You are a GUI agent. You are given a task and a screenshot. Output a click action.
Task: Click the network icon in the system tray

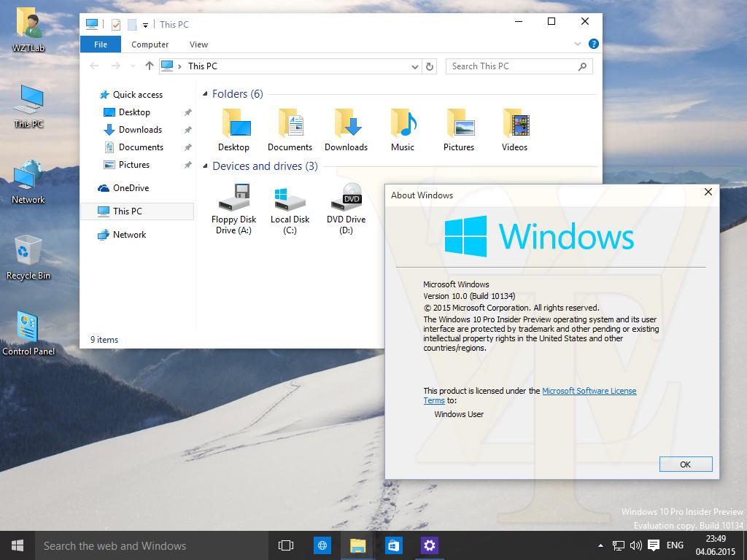[618, 545]
